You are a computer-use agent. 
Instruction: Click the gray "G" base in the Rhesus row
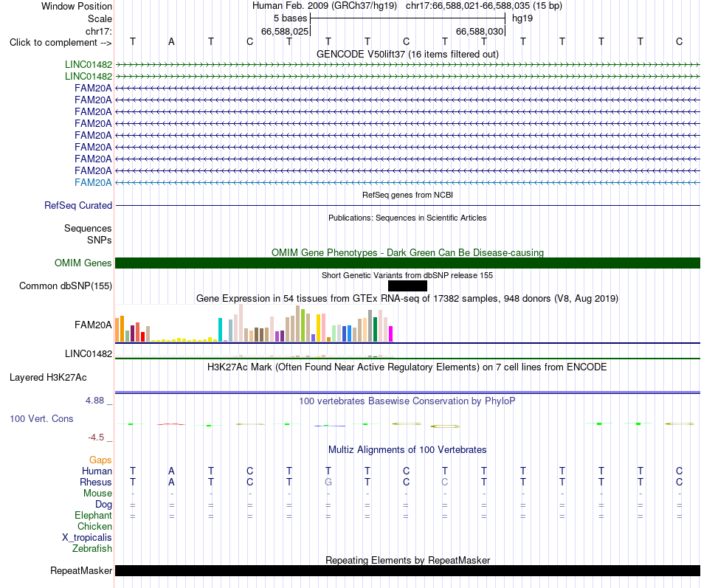[x=328, y=482]
